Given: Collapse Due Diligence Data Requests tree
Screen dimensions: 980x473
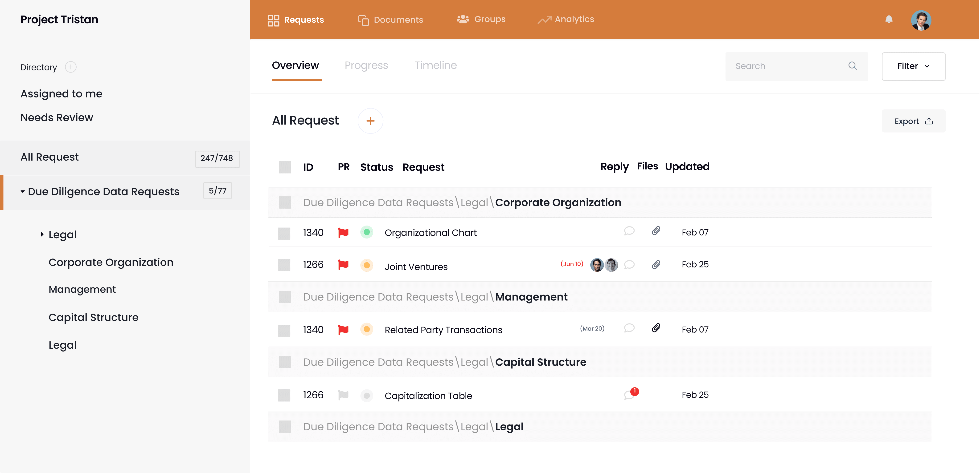Looking at the screenshot, I should pyautogui.click(x=23, y=192).
